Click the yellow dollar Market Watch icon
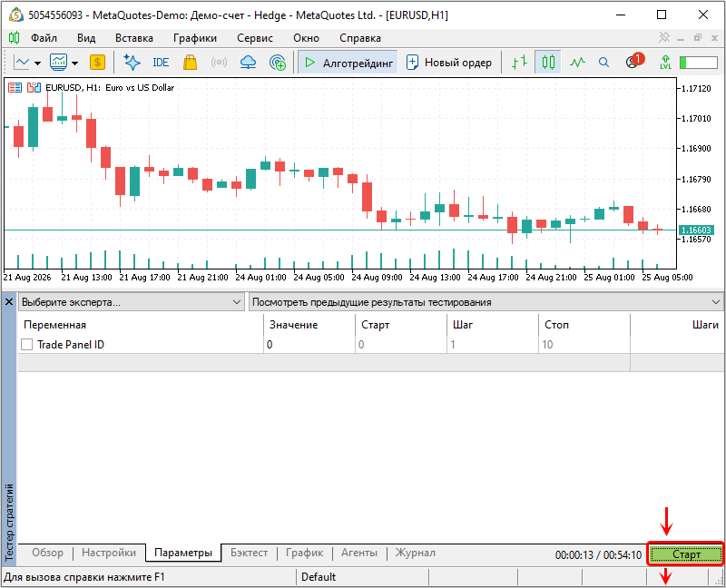This screenshot has width=726, height=588. pos(97,62)
